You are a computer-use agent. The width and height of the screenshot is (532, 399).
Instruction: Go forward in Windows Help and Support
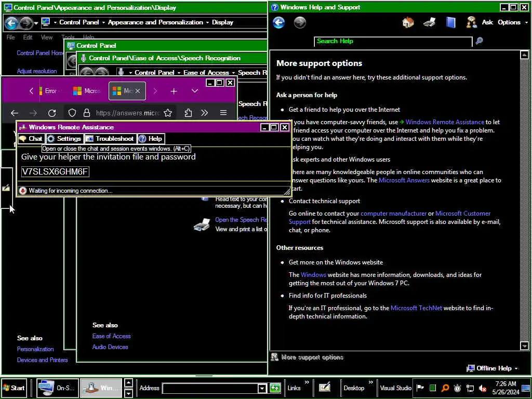(x=300, y=23)
